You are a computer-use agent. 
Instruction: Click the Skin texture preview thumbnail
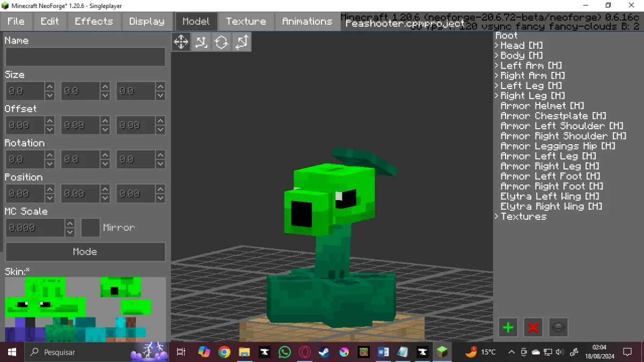click(x=85, y=309)
